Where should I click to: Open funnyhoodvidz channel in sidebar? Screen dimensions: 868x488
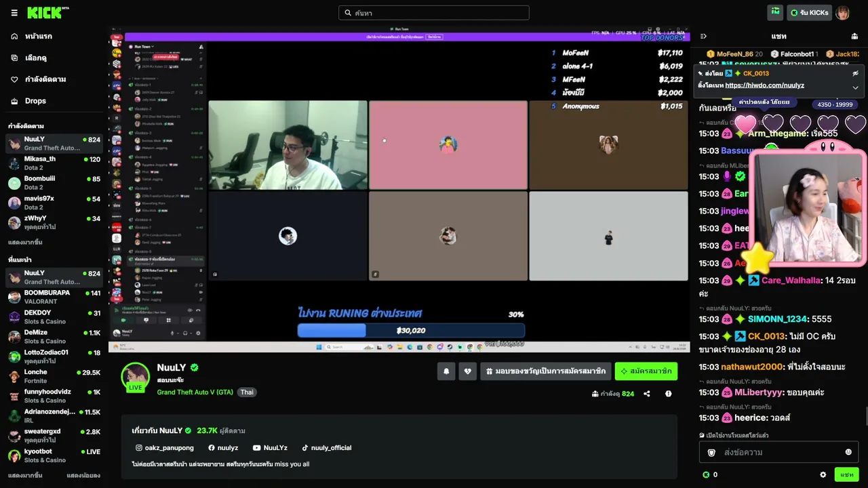point(54,396)
